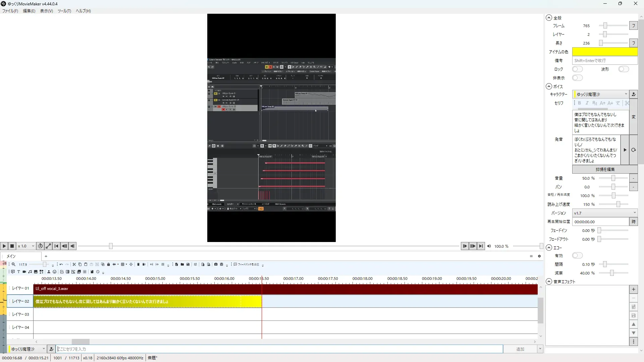This screenshot has width=644, height=362.
Task: Open the キャラクター ゆっくり魔理沙 dropdown
Action: pyautogui.click(x=600, y=94)
